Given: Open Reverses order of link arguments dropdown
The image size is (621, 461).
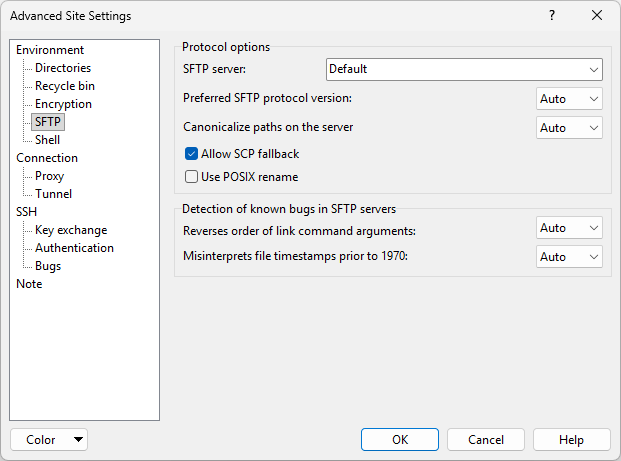Looking at the screenshot, I should click(x=569, y=228).
